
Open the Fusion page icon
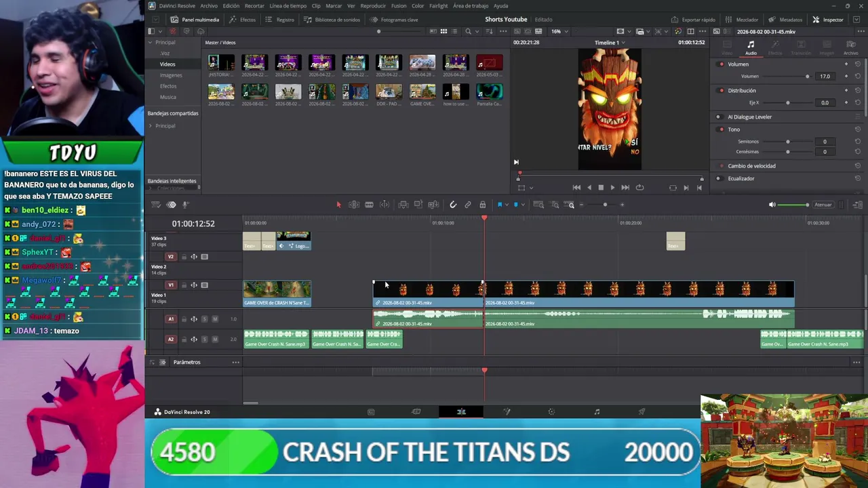coord(507,411)
